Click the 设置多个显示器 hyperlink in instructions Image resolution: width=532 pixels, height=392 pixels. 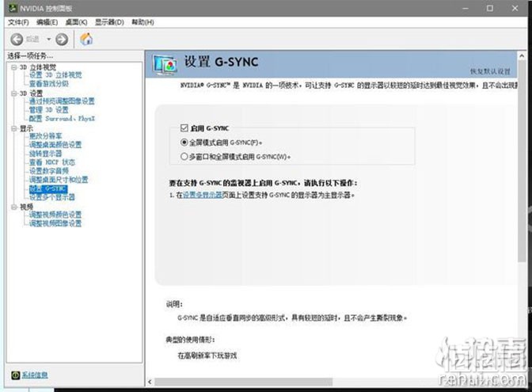coord(202,195)
